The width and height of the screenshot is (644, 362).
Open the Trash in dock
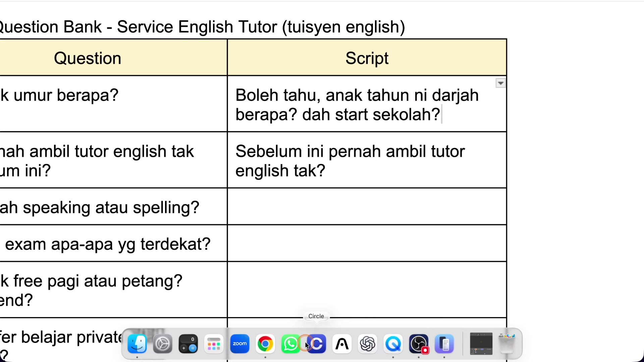pyautogui.click(x=507, y=344)
